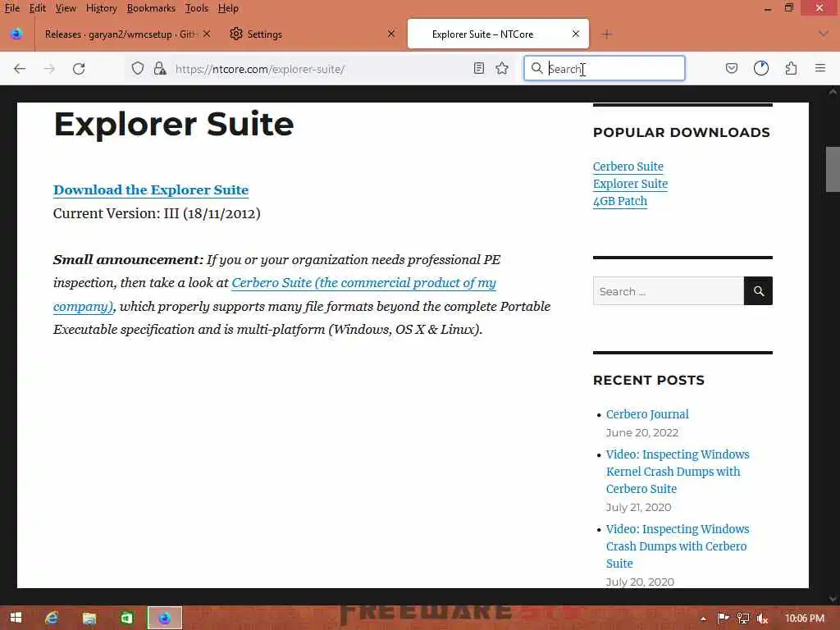Click the website Search … field
The image size is (840, 630).
669,291
